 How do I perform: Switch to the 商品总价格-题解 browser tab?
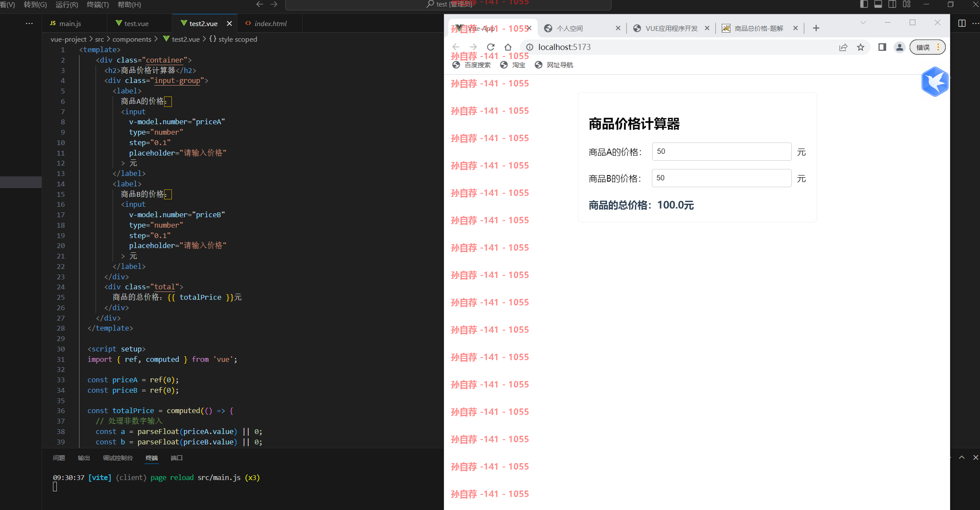coord(759,28)
